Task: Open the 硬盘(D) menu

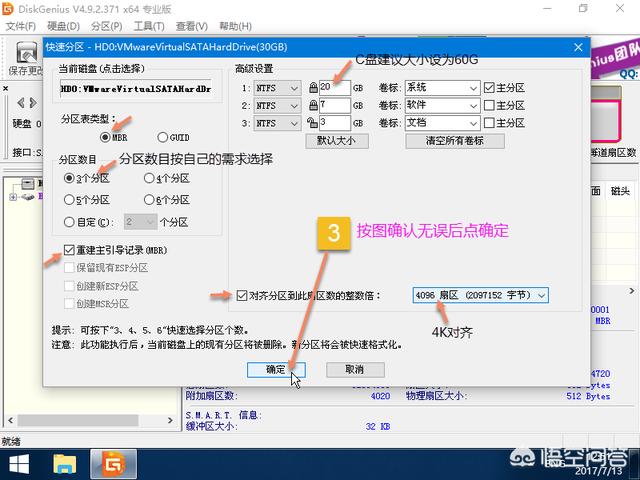Action: [63, 27]
